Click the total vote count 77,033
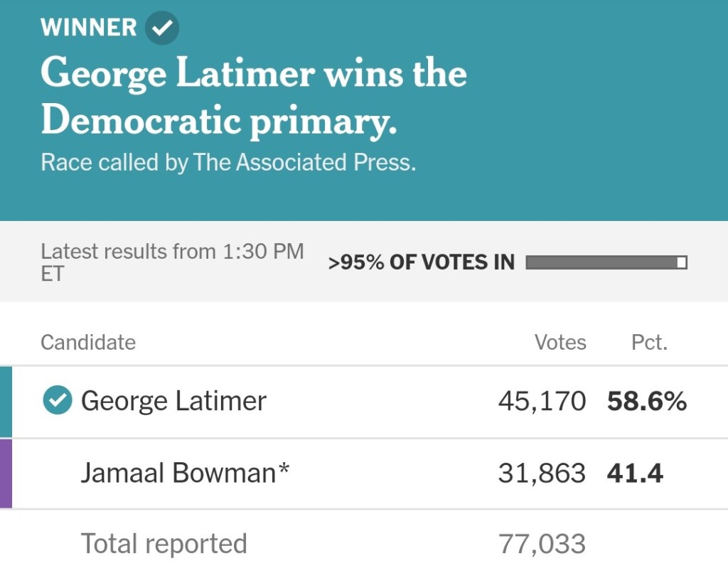This screenshot has width=728, height=568. 542,544
